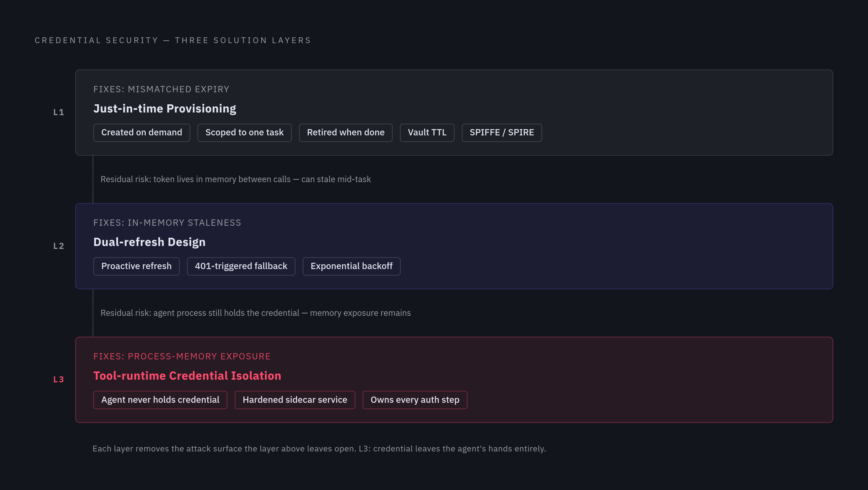Click the L1 layer label
This screenshot has height=490, width=868.
[59, 113]
